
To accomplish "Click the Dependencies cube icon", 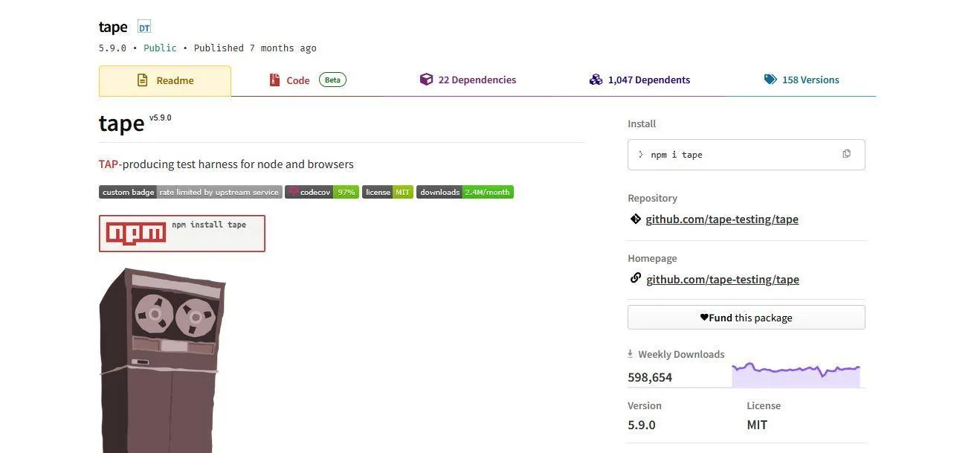I will click(x=426, y=80).
